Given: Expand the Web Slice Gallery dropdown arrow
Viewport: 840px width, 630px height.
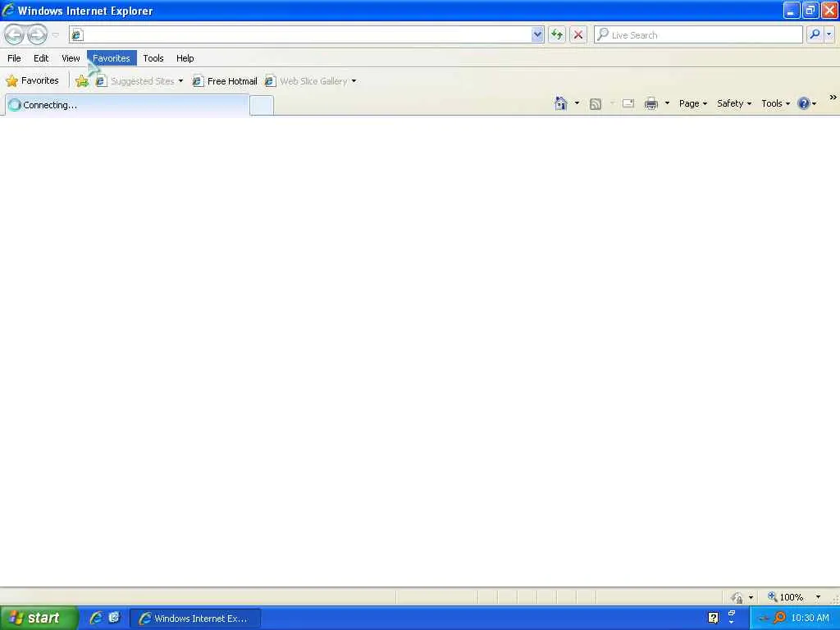Looking at the screenshot, I should [x=354, y=81].
